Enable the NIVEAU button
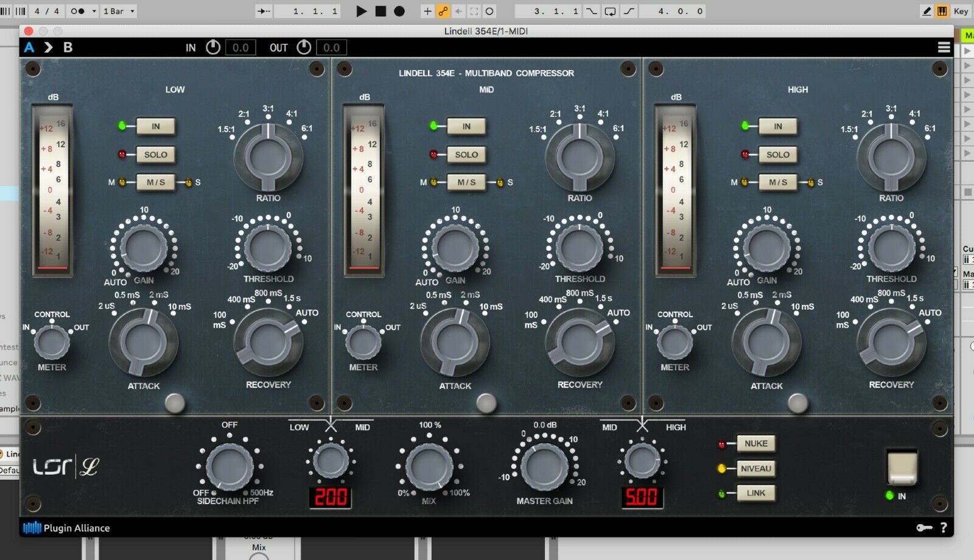This screenshot has width=974, height=560. 756,468
